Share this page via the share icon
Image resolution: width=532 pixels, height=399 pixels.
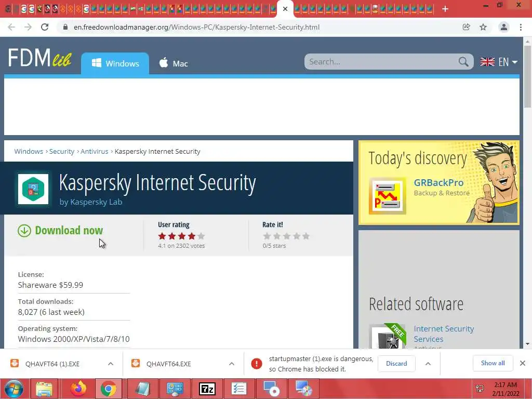click(466, 27)
